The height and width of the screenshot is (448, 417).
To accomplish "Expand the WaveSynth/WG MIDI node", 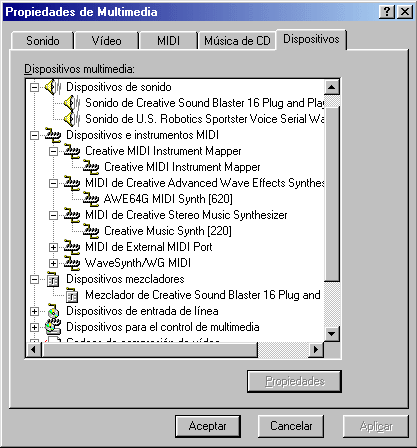I will coord(53,263).
